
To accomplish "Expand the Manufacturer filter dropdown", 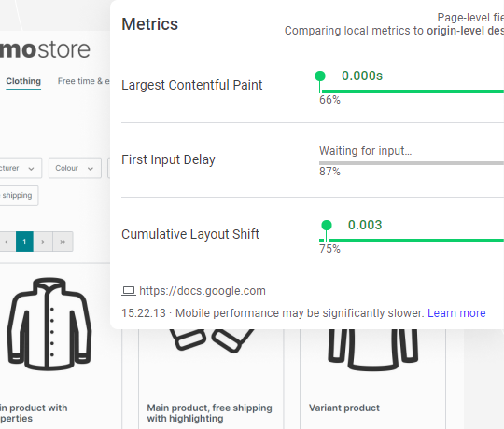I will pos(21,168).
